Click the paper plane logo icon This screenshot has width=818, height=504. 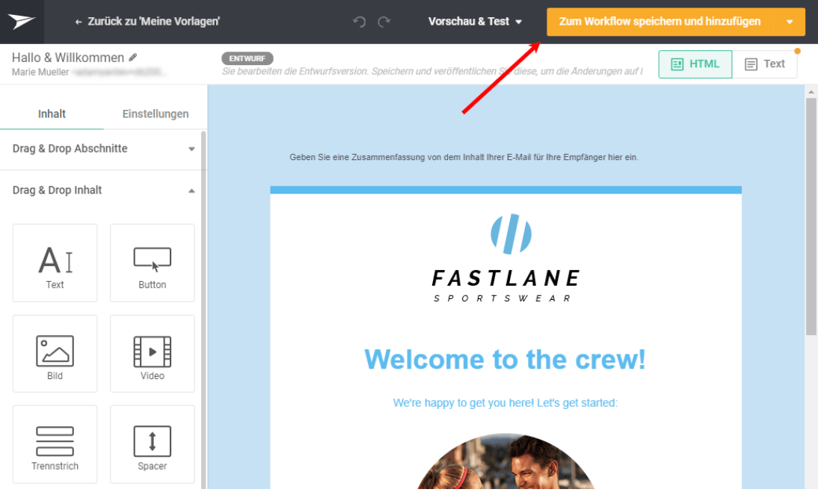[x=22, y=22]
